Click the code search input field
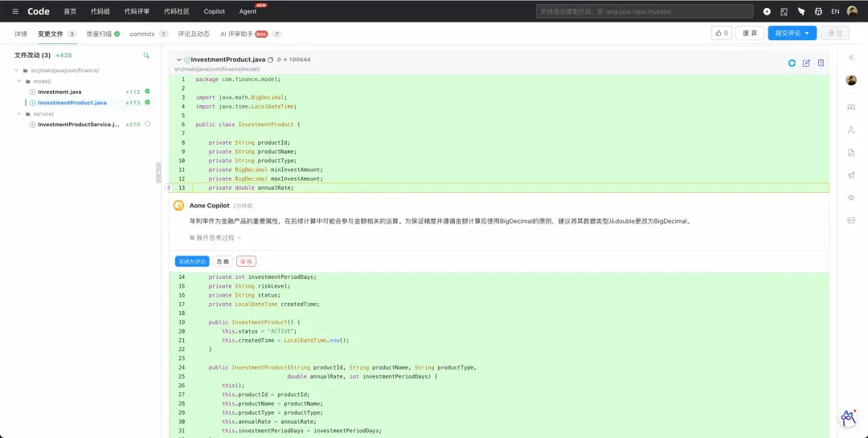Screen dimensions: 868x438 click(645, 11)
